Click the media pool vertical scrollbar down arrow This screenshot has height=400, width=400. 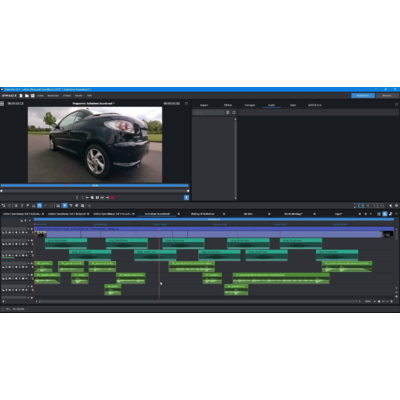pos(235,198)
